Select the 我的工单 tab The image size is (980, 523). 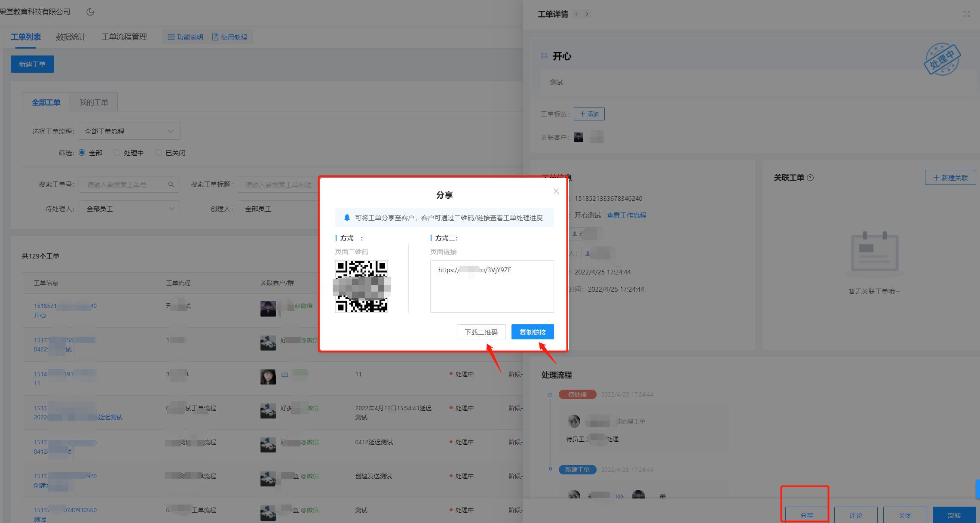point(94,102)
